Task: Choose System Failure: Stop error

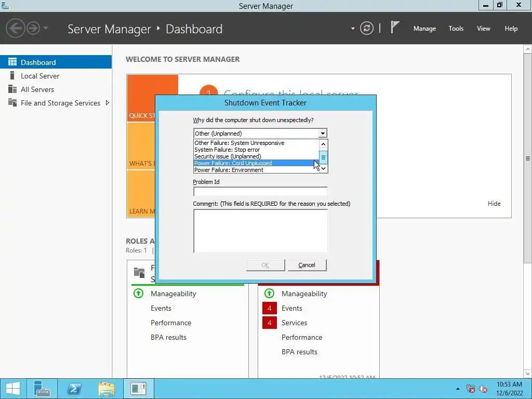Action: tap(256, 150)
